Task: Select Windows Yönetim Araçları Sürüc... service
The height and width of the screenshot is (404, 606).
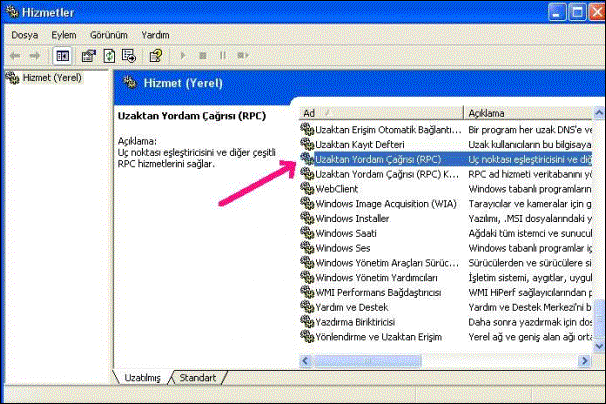Action: point(387,263)
